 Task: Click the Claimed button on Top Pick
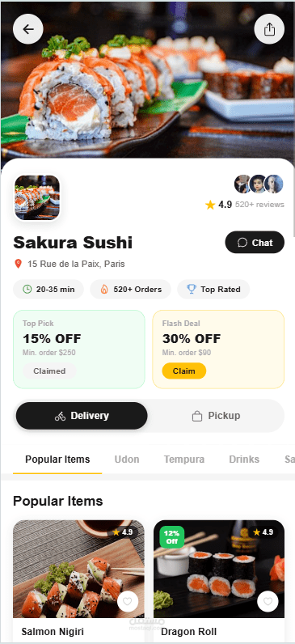click(x=49, y=371)
